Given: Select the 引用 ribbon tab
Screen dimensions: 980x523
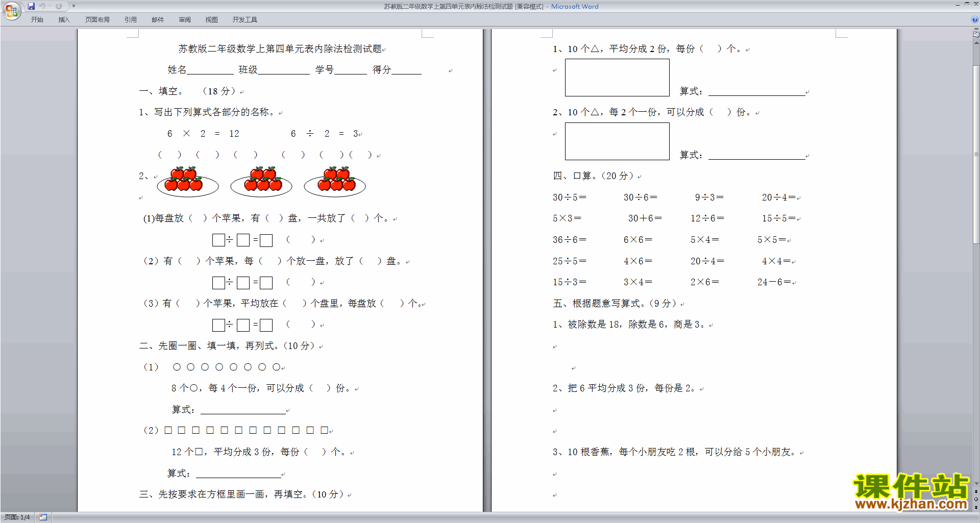Looking at the screenshot, I should click(130, 19).
